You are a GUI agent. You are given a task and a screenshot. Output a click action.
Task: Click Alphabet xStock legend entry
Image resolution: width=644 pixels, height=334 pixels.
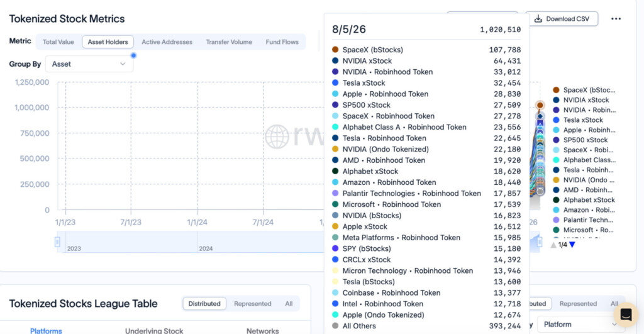(584, 199)
